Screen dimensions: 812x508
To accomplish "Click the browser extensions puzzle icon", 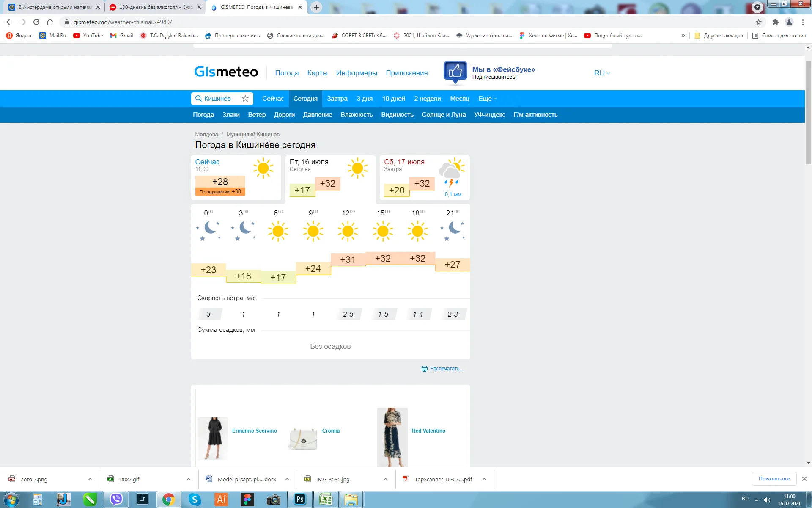I will click(x=775, y=22).
